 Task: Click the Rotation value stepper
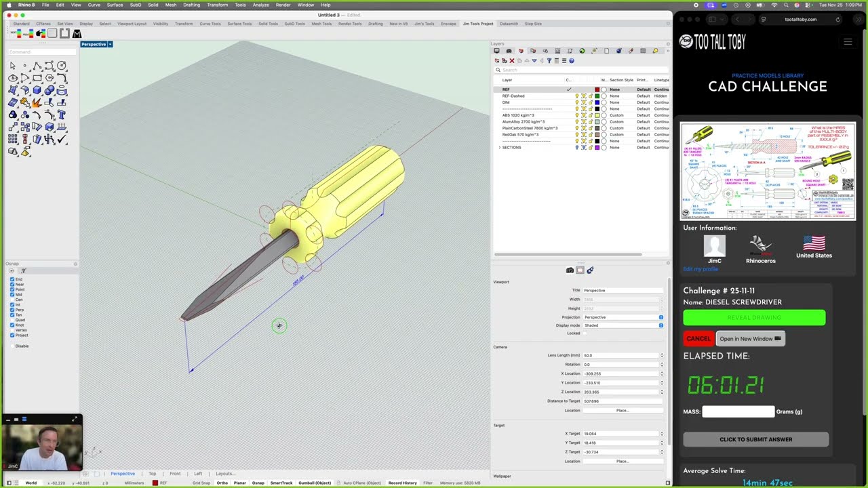(x=662, y=365)
